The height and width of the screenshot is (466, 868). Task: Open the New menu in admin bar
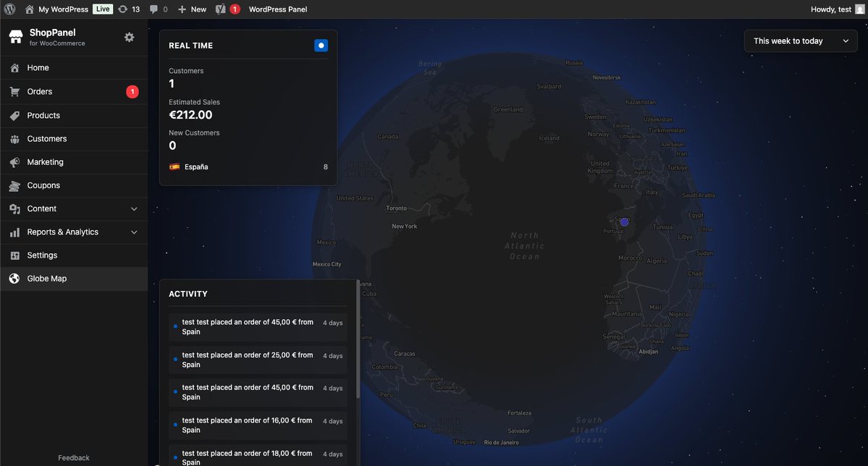pos(190,9)
